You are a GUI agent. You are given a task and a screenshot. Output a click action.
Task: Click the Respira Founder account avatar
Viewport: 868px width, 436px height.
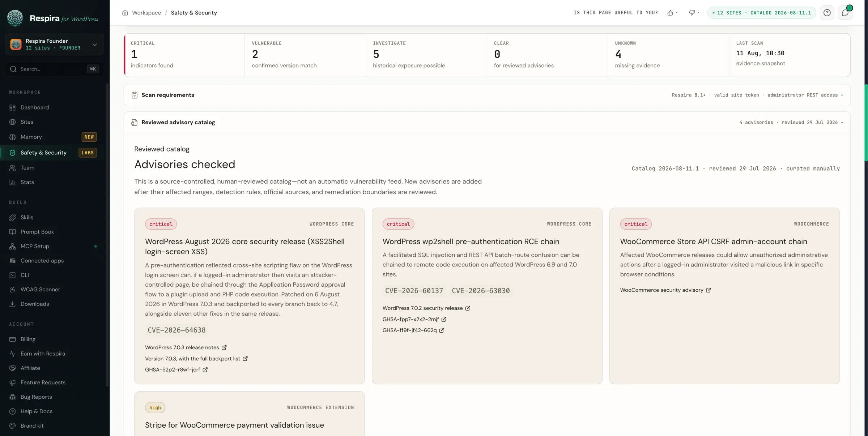16,44
